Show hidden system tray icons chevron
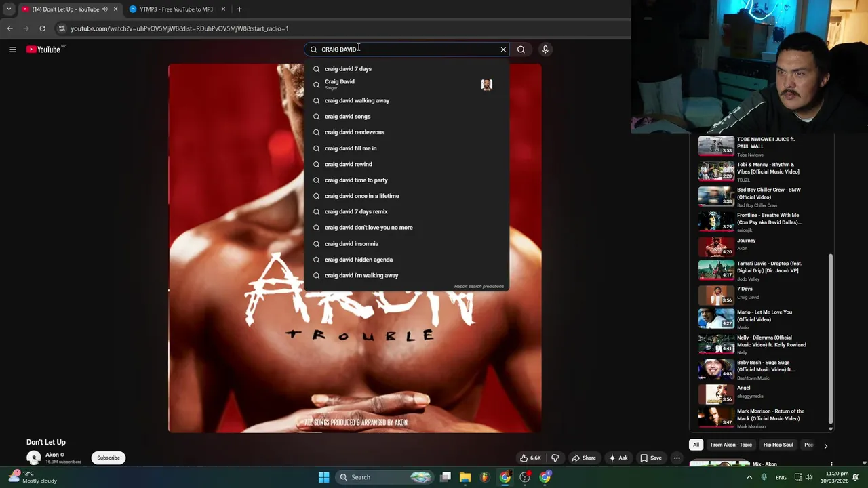Viewport: 868px width, 488px height. [x=749, y=477]
